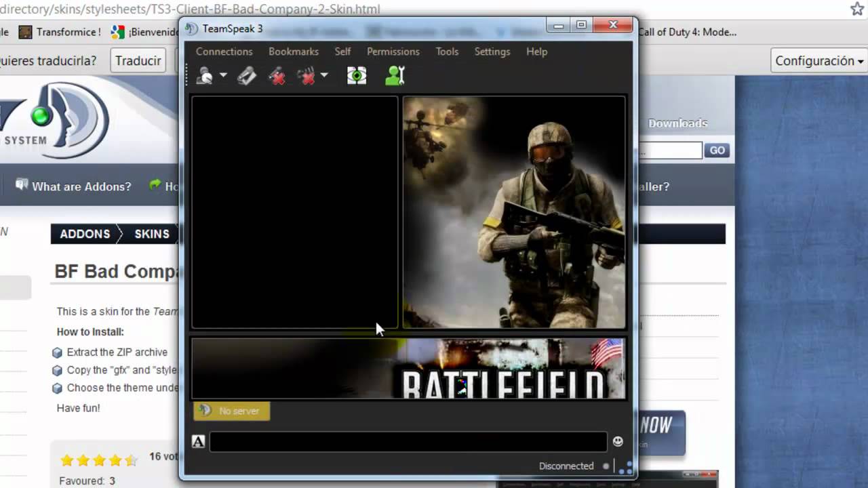Expand the Connect icon's dropdown arrow

pyautogui.click(x=223, y=75)
